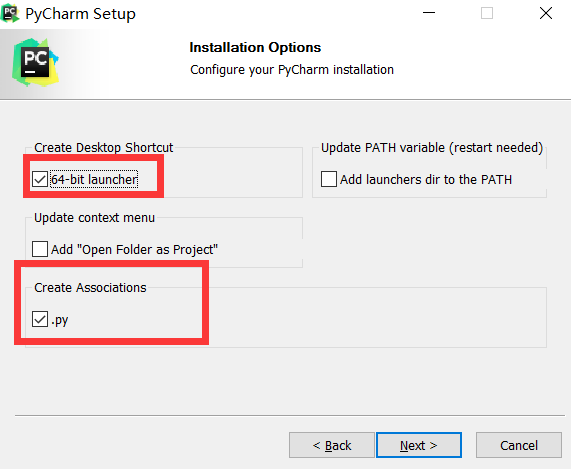571x469 pixels.
Task: Cancel the PyCharm setup
Action: click(519, 445)
